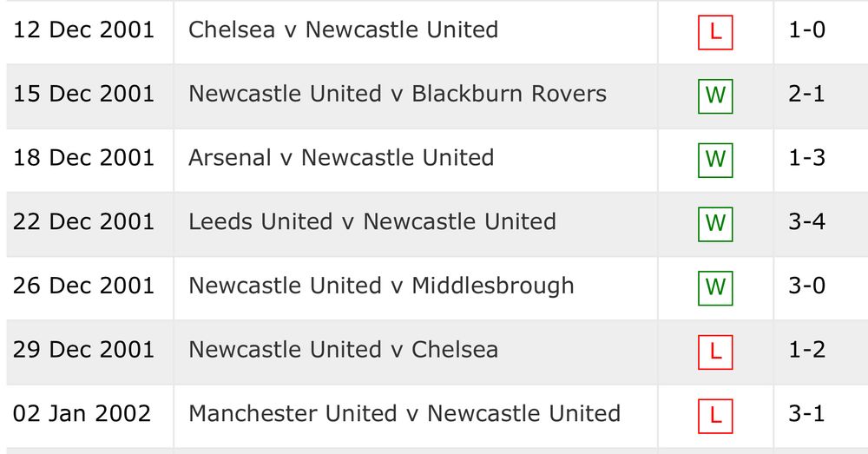Click the 1-3 score
868x454 pixels.
(806, 158)
